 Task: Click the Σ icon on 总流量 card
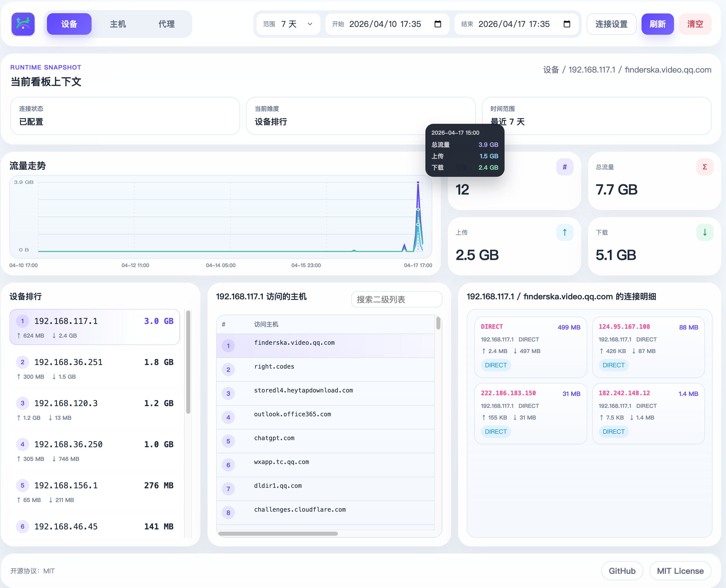(x=705, y=167)
